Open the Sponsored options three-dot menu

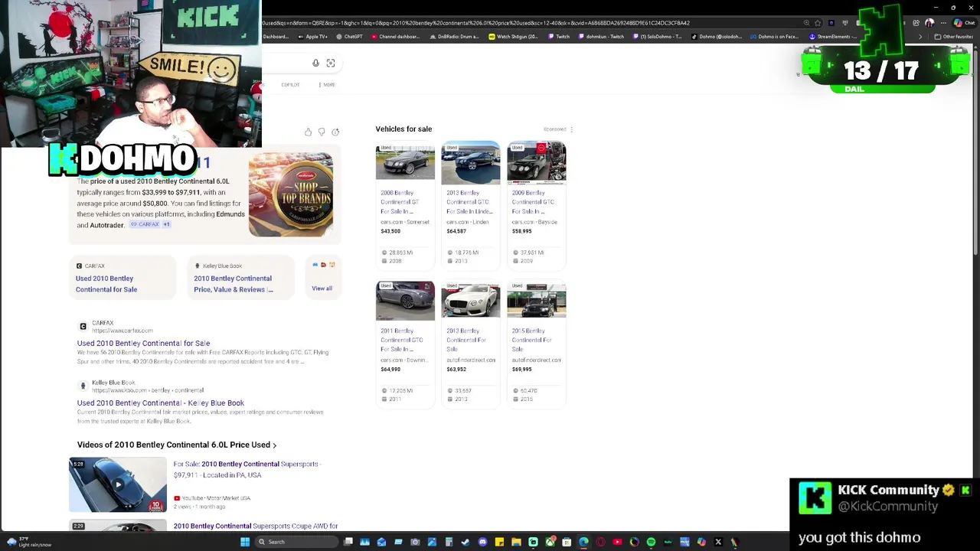click(571, 129)
